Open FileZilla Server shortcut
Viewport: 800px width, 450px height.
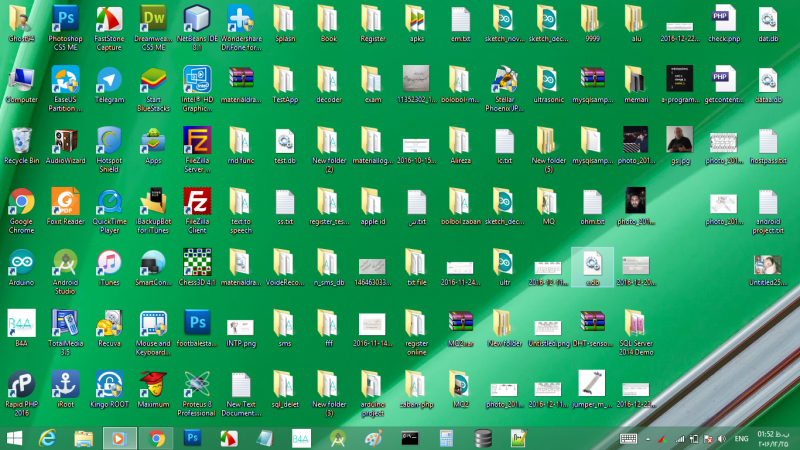[x=197, y=150]
